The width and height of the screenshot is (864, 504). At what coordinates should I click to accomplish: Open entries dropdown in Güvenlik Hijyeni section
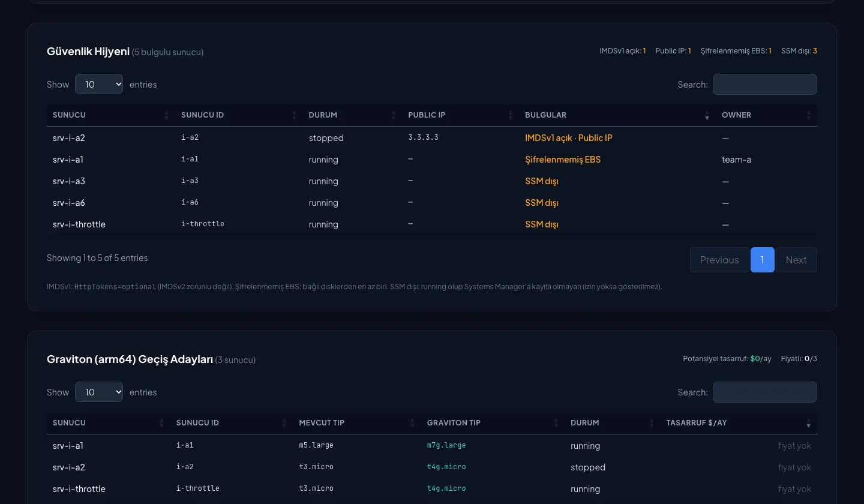tap(99, 84)
